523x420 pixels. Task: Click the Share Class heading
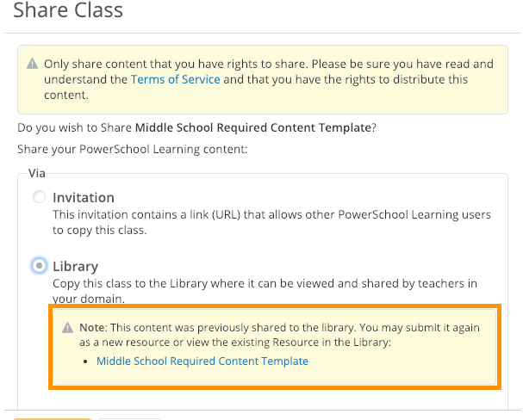pyautogui.click(x=68, y=11)
